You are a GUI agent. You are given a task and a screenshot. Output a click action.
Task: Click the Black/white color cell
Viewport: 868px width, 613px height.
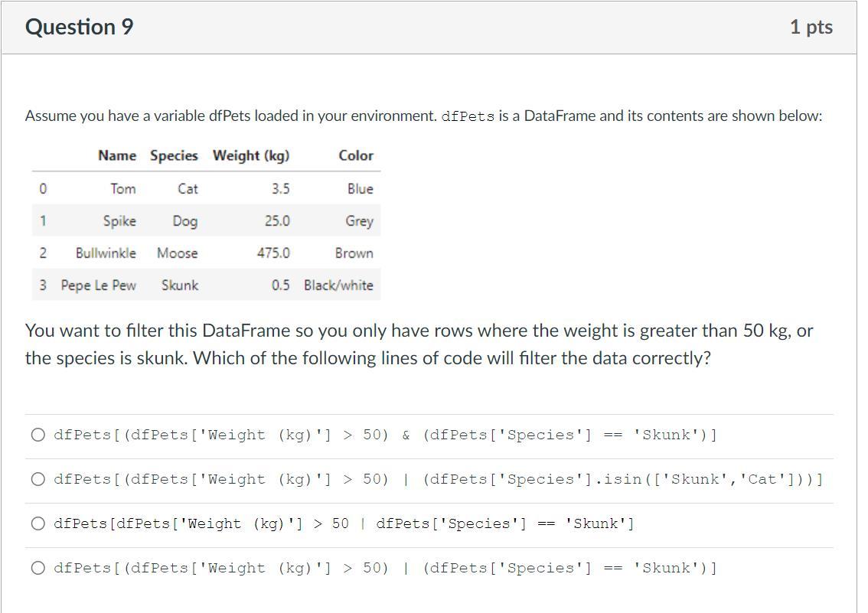click(x=337, y=285)
